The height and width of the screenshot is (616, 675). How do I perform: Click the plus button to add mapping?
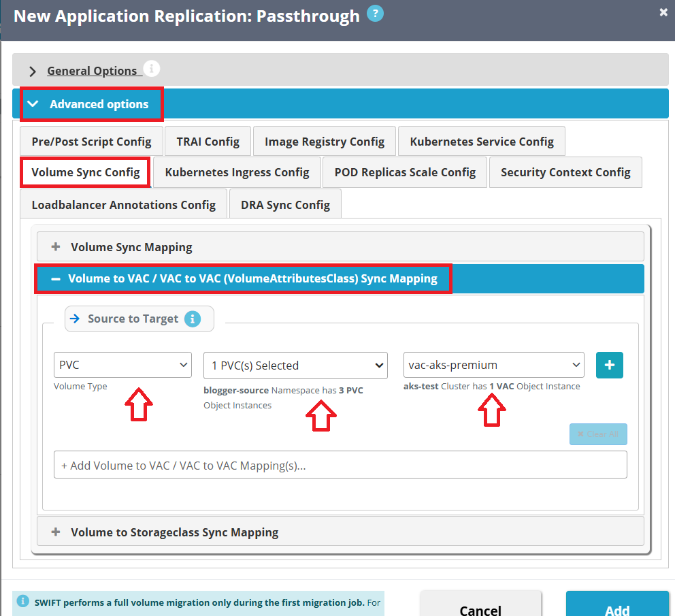tap(610, 366)
